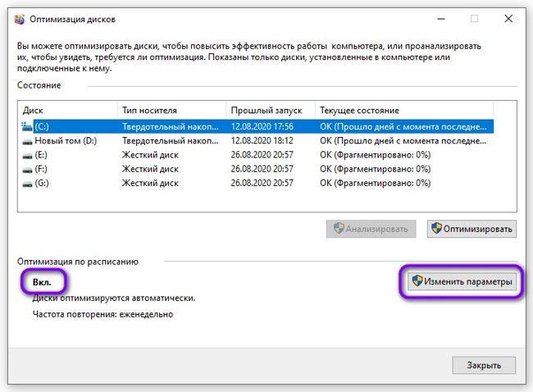This screenshot has height=392, width=533.
Task: Click Частота повторения: еженедельно text
Action: pyautogui.click(x=102, y=314)
